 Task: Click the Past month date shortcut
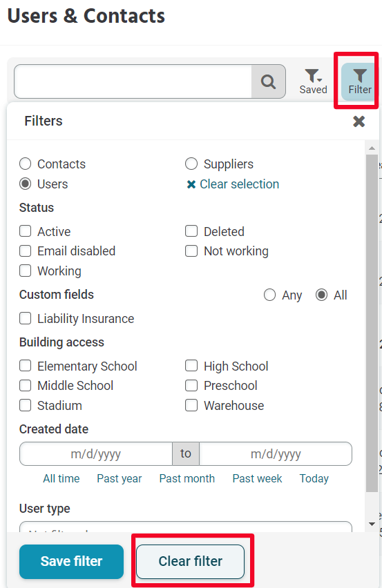(187, 478)
